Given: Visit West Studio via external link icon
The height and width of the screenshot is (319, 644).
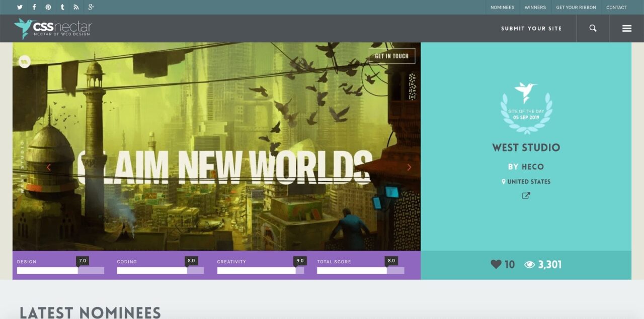Looking at the screenshot, I should click(526, 196).
